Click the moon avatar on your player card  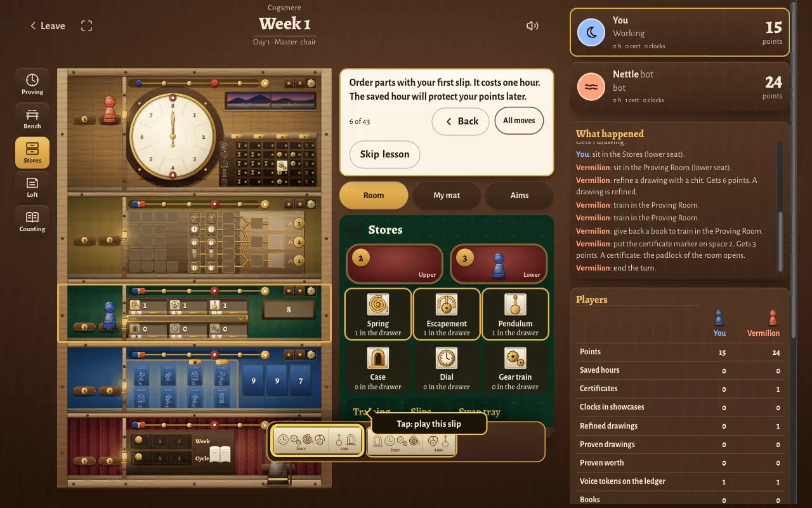pos(591,32)
